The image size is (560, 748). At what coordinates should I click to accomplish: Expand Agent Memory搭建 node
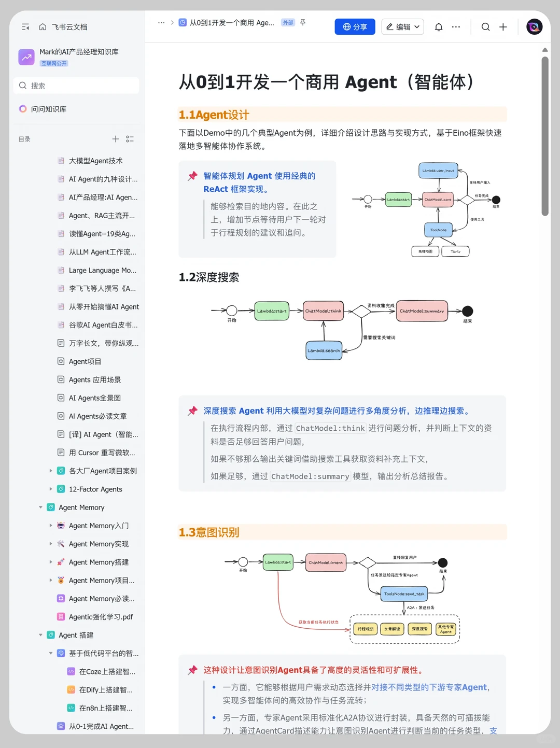tap(51, 562)
